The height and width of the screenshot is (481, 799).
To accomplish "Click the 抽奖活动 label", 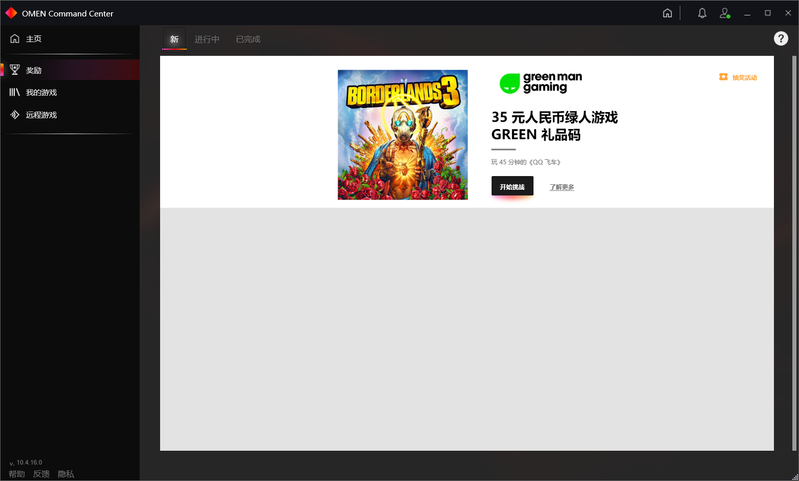I will 744,77.
